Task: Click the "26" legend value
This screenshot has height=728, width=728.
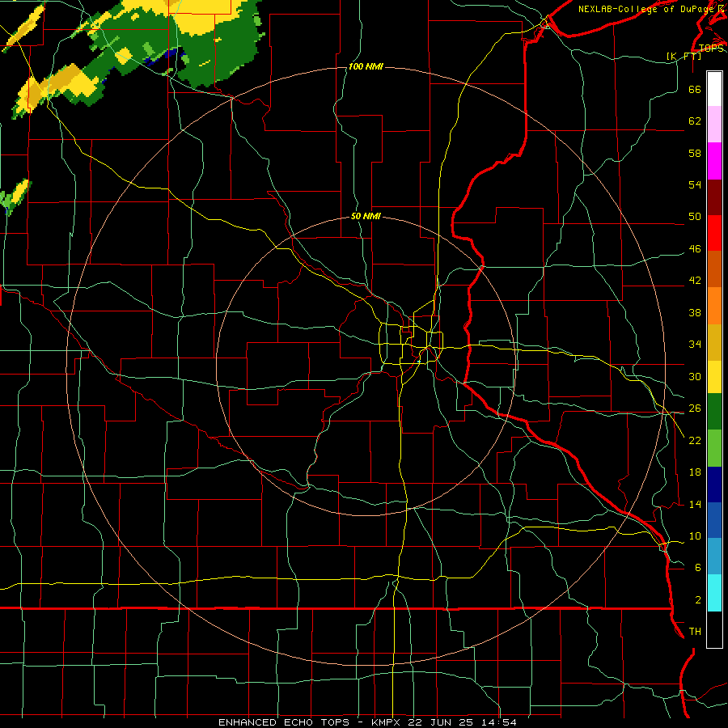Action: point(695,408)
